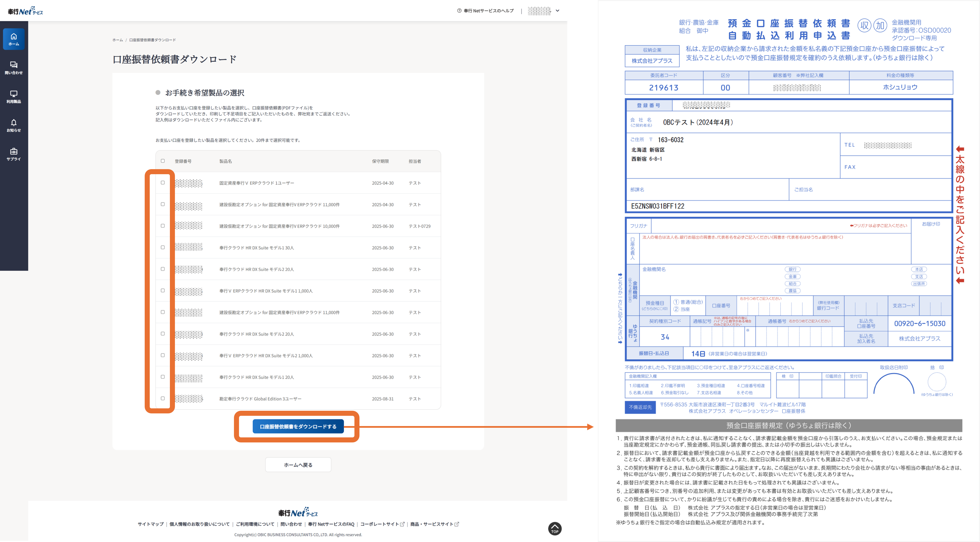Screen dimensions: 980x542
Task: Open the 問い合わせ footer link
Action: (x=291, y=524)
